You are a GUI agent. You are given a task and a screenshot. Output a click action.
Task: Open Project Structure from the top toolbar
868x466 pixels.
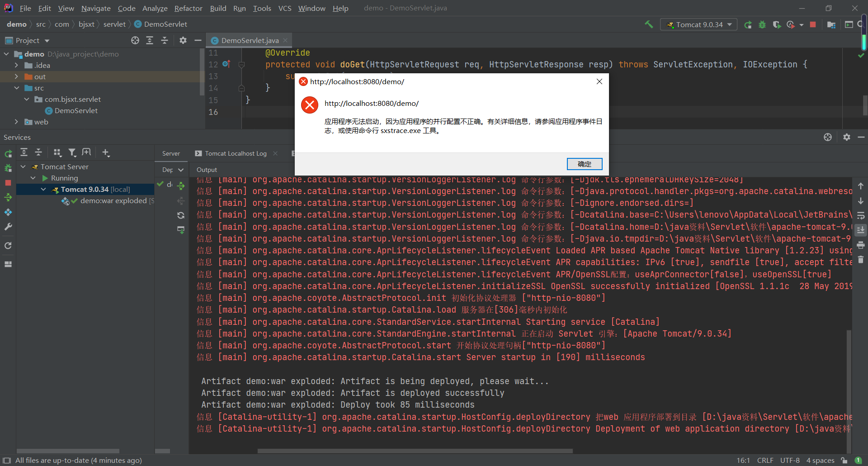(831, 24)
